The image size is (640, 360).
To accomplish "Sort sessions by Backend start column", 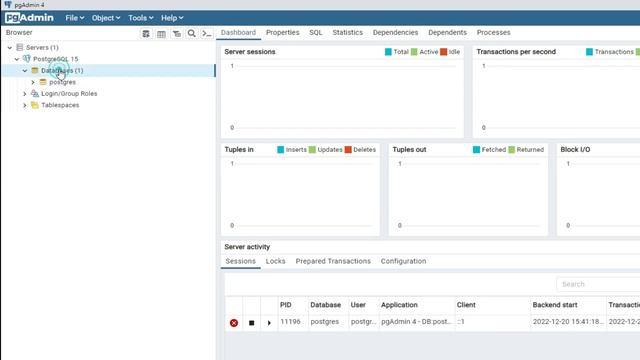I will (x=555, y=305).
